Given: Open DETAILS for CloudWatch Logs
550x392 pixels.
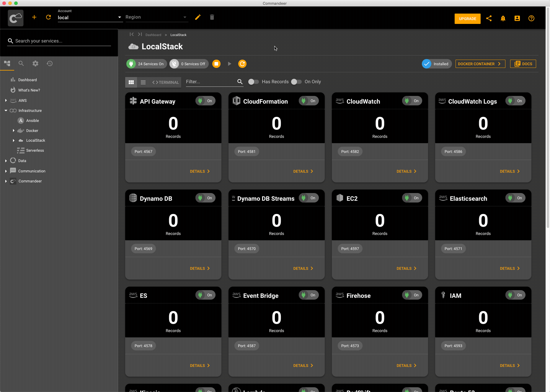Looking at the screenshot, I should pyautogui.click(x=510, y=171).
